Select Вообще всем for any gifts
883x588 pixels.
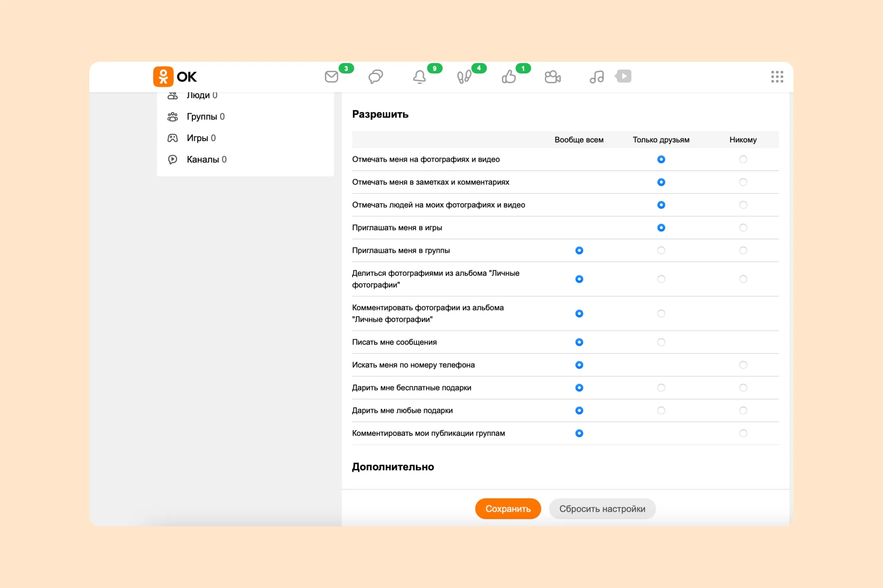click(x=579, y=411)
